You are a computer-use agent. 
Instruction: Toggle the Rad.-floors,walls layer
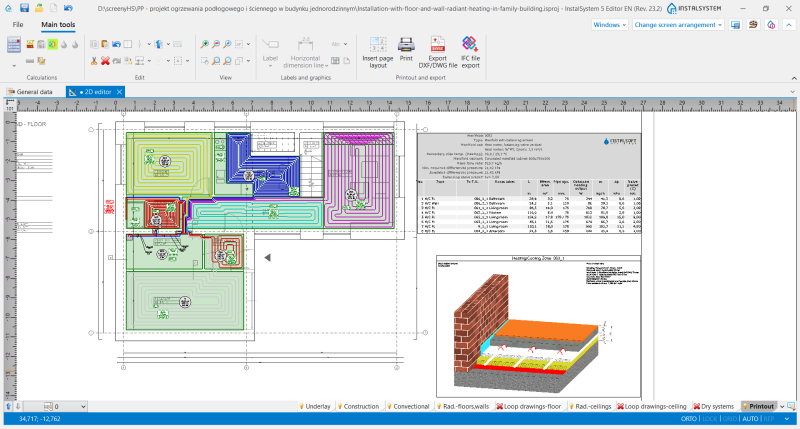coord(462,407)
